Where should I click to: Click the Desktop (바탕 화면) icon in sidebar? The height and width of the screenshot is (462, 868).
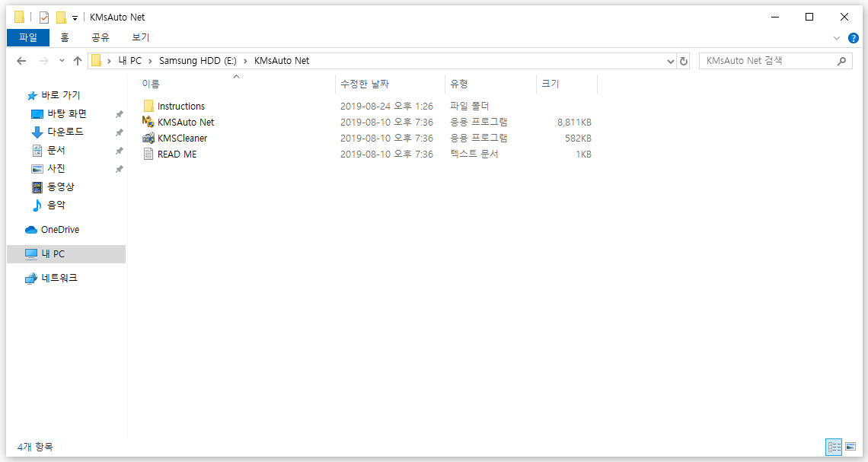[x=37, y=114]
